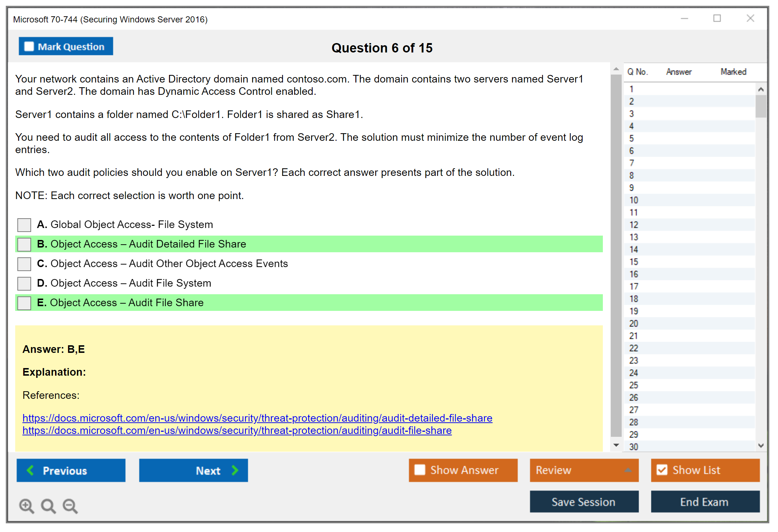
Task: Click the zoom in magnifier icon
Action: (26, 506)
